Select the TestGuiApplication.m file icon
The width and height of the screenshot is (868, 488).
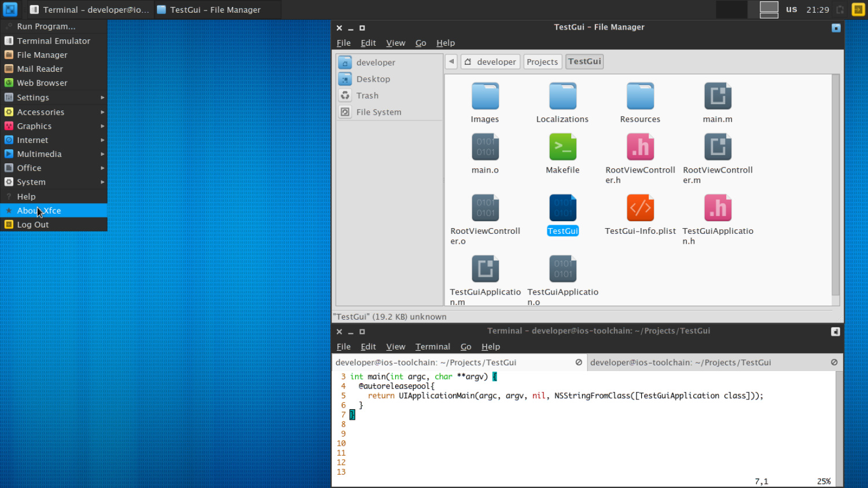tap(485, 269)
